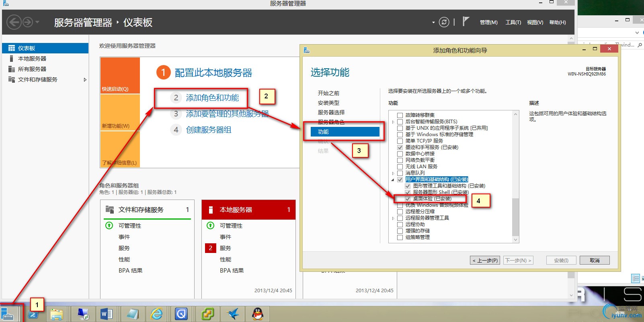Image resolution: width=644 pixels, height=322 pixels.
Task: Open PowerShell from the taskbar
Action: coord(34,314)
